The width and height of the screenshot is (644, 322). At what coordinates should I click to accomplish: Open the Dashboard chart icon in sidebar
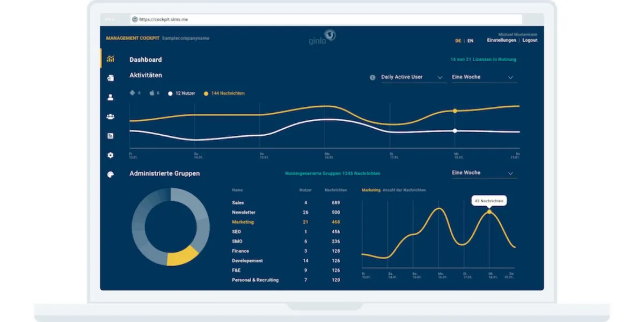[x=110, y=59]
